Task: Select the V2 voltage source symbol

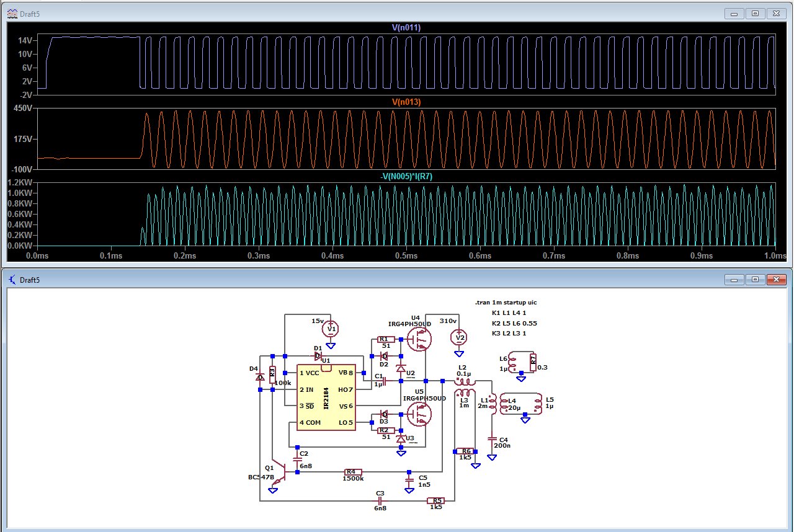Action: 459,338
